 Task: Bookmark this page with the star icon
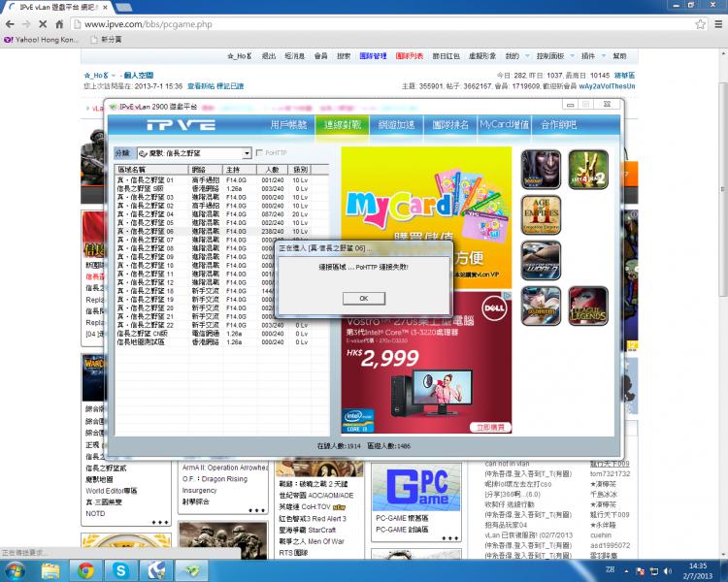click(x=700, y=24)
